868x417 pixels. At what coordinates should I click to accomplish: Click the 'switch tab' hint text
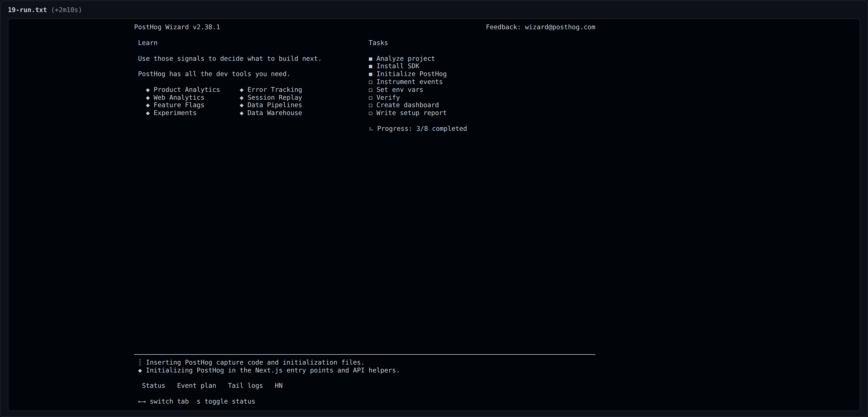click(x=169, y=401)
